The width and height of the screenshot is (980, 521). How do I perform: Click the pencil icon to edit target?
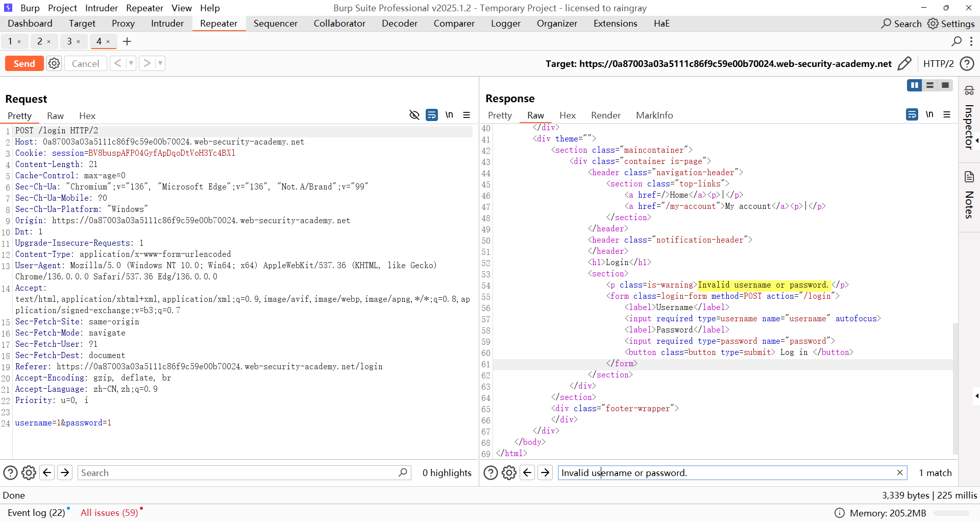coord(904,63)
